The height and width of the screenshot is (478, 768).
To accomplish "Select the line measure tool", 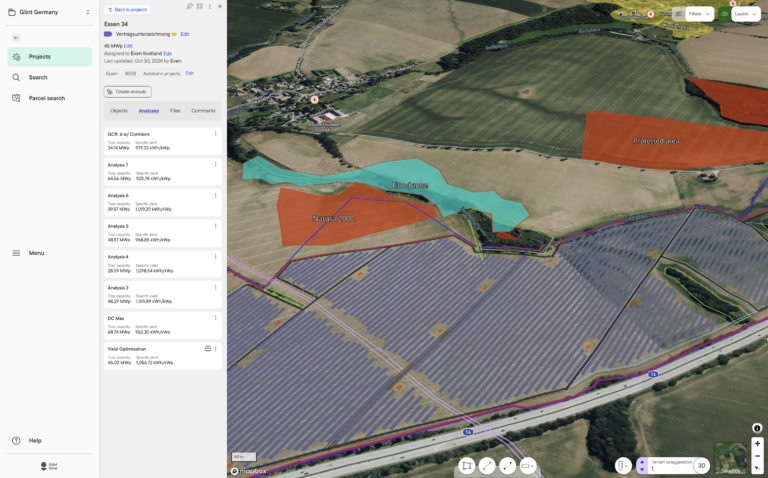I will click(487, 466).
